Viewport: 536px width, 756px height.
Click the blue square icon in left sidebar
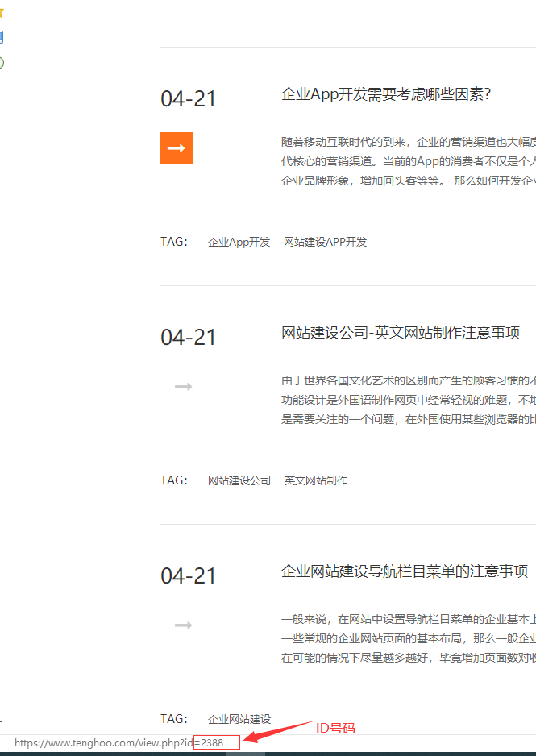point(2,37)
